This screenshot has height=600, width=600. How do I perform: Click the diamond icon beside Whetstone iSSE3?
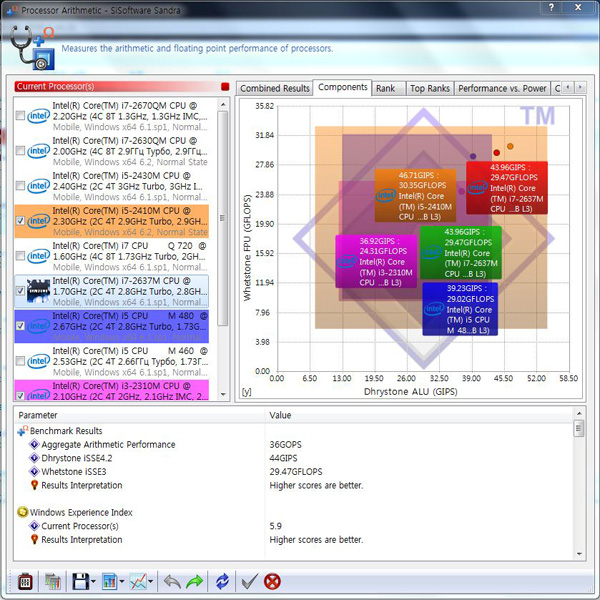click(34, 471)
